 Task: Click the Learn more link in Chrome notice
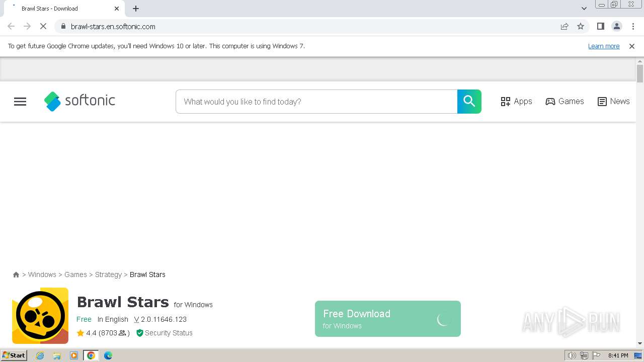point(604,46)
